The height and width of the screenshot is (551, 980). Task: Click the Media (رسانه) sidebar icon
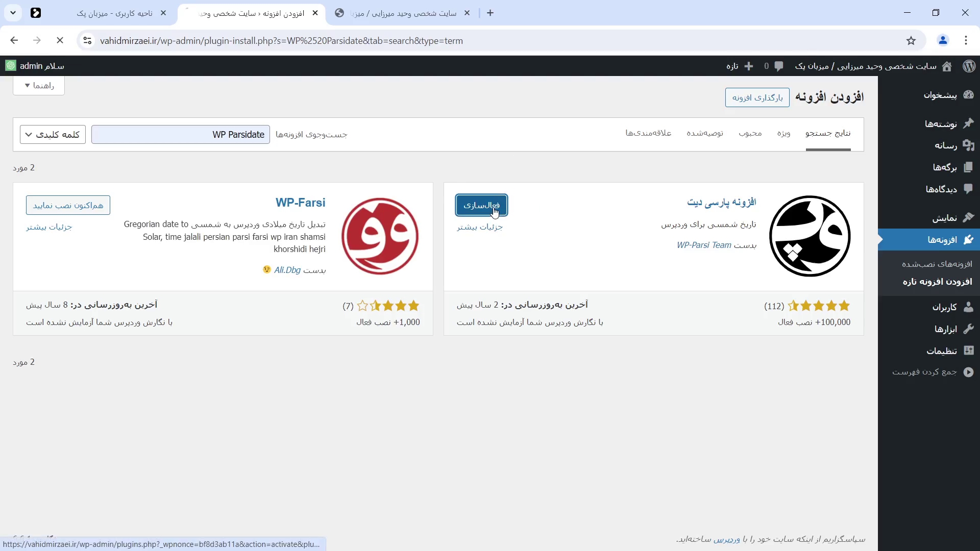(968, 145)
